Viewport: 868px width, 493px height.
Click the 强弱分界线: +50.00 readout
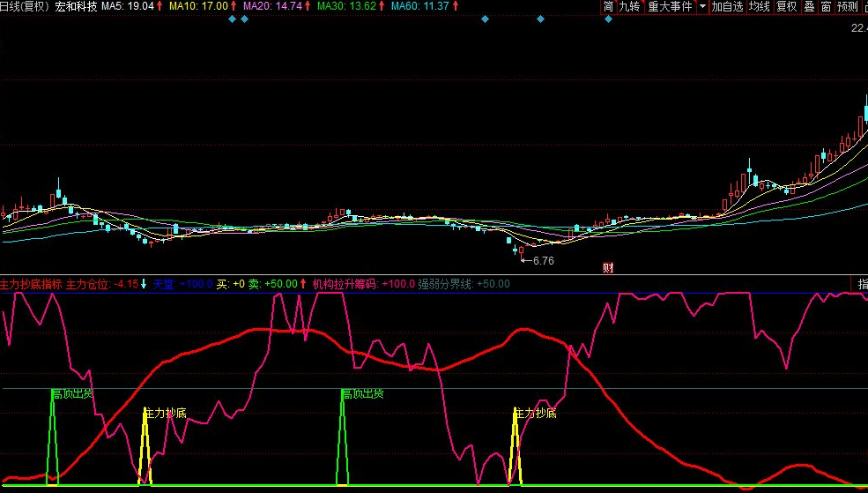click(464, 284)
